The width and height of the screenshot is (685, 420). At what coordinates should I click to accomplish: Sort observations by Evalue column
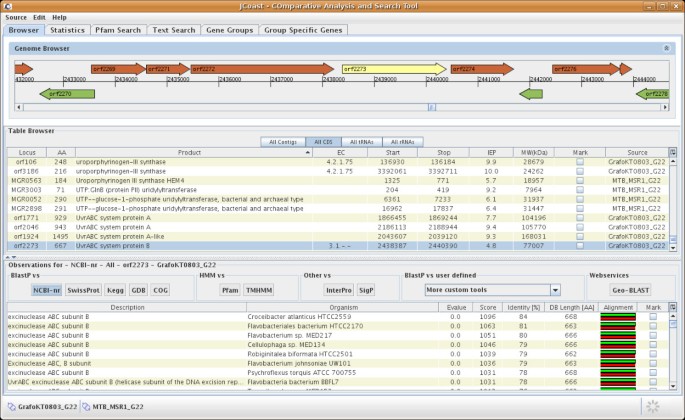[456, 308]
